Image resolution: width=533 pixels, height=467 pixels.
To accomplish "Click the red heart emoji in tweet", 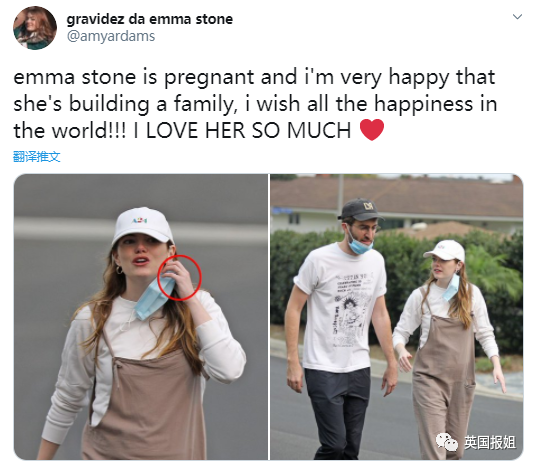I will tap(372, 130).
